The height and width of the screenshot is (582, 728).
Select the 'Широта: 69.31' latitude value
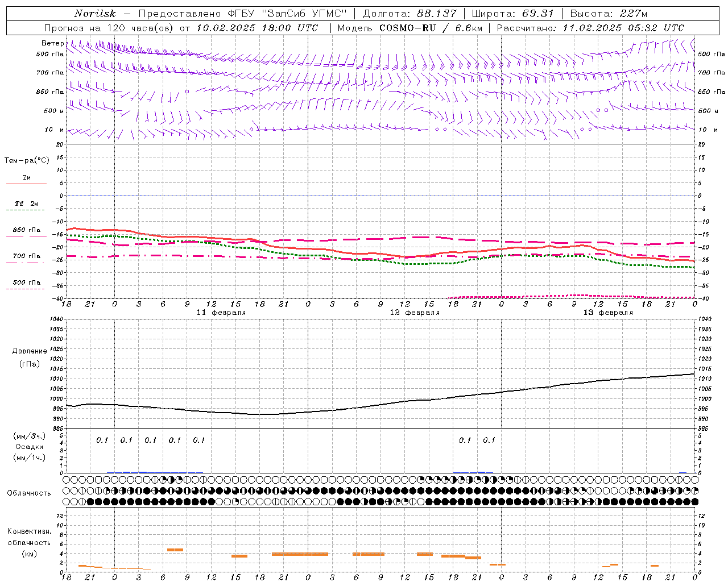513,14
